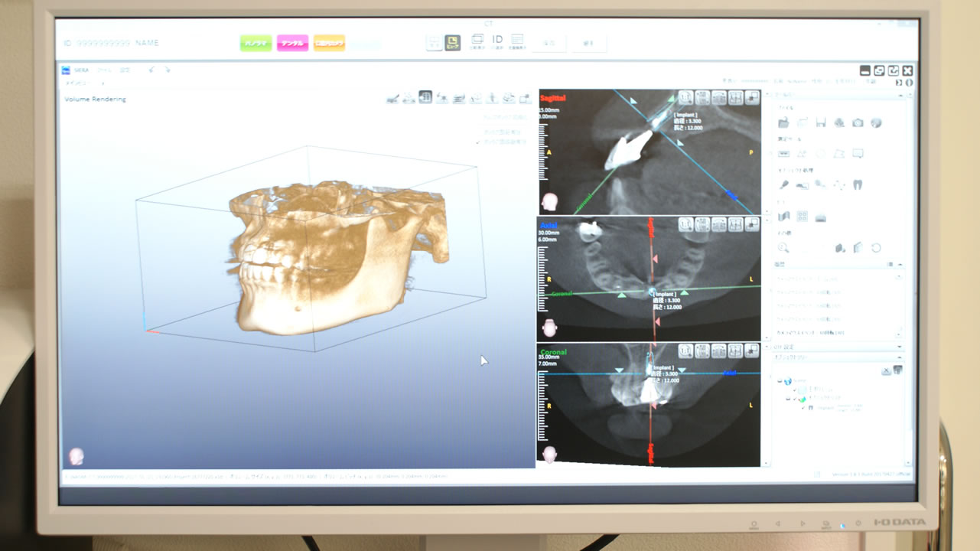
Task: Collapse the root node in object tree
Action: 779,380
